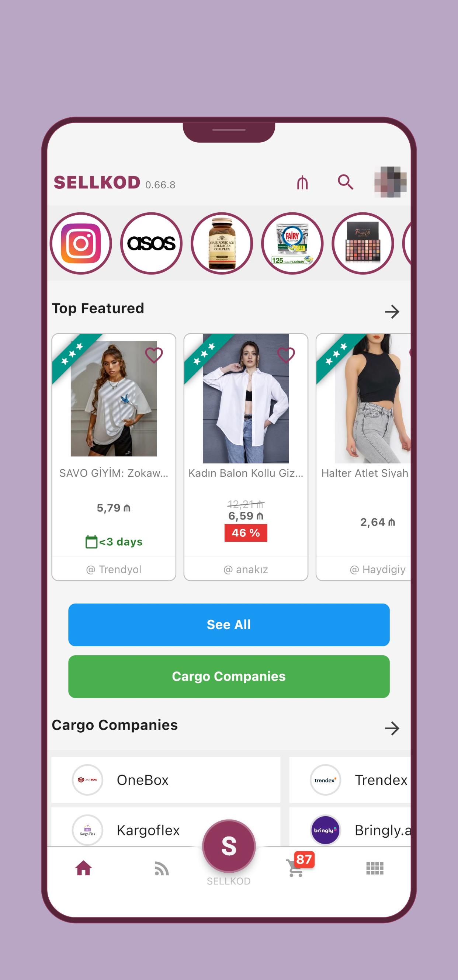Tap the search magnifier icon
This screenshot has height=980, width=458.
[346, 182]
